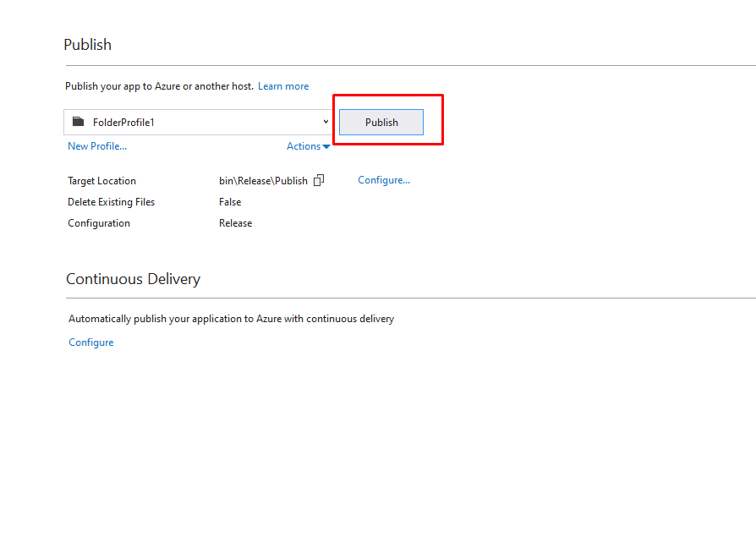
Task: Click the chevron arrow of the profile selector
Action: click(x=326, y=122)
